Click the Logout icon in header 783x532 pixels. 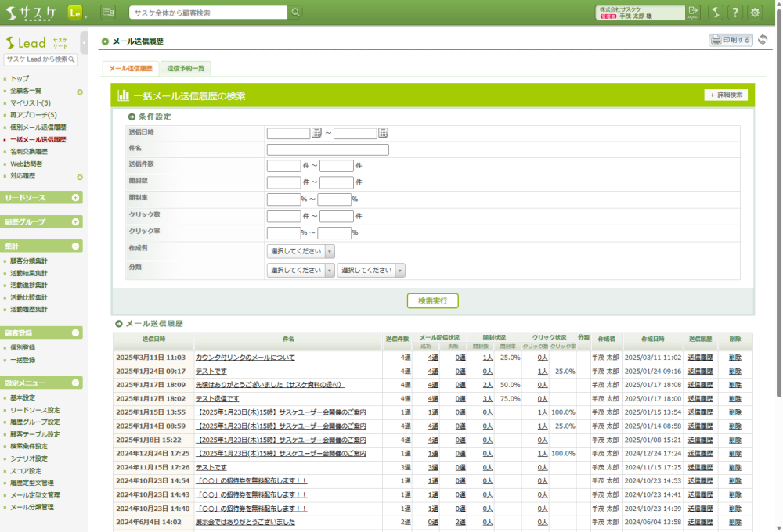[x=693, y=12]
